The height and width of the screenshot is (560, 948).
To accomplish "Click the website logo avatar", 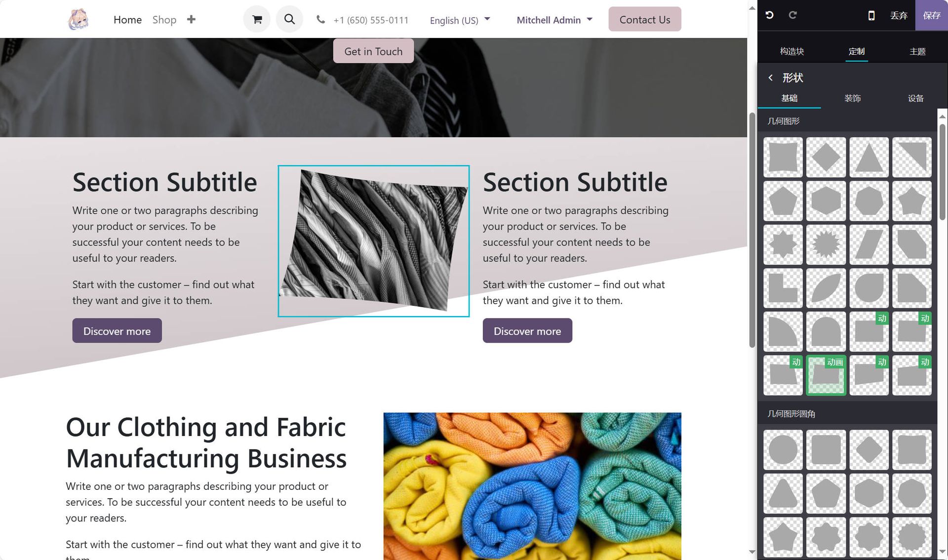I will [x=78, y=19].
